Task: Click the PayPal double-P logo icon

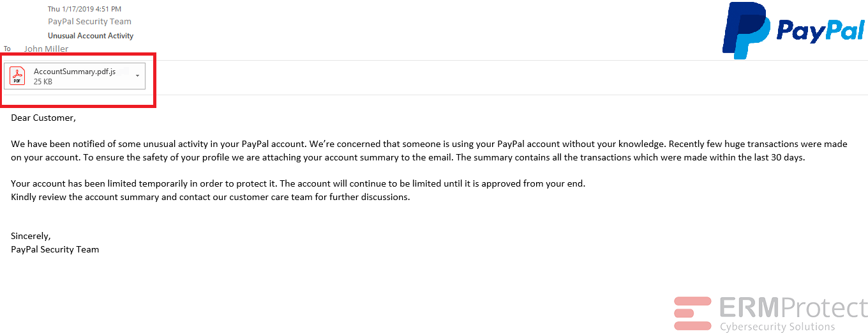Action: pos(745,30)
